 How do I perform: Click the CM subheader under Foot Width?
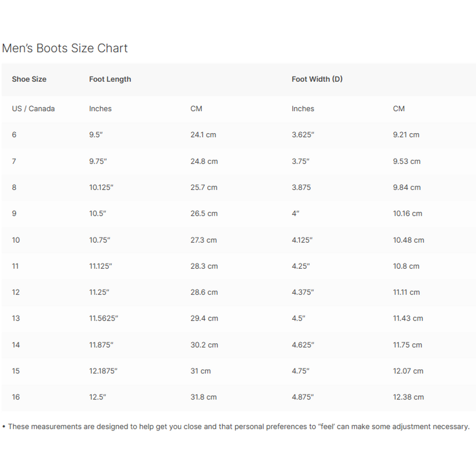[399, 109]
